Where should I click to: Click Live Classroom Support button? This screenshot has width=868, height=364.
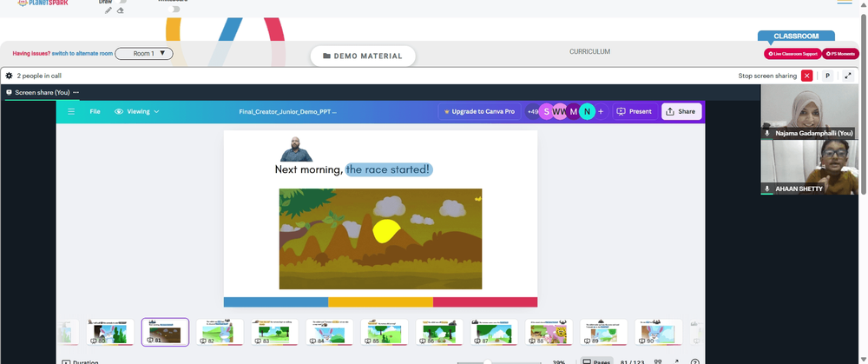point(792,54)
